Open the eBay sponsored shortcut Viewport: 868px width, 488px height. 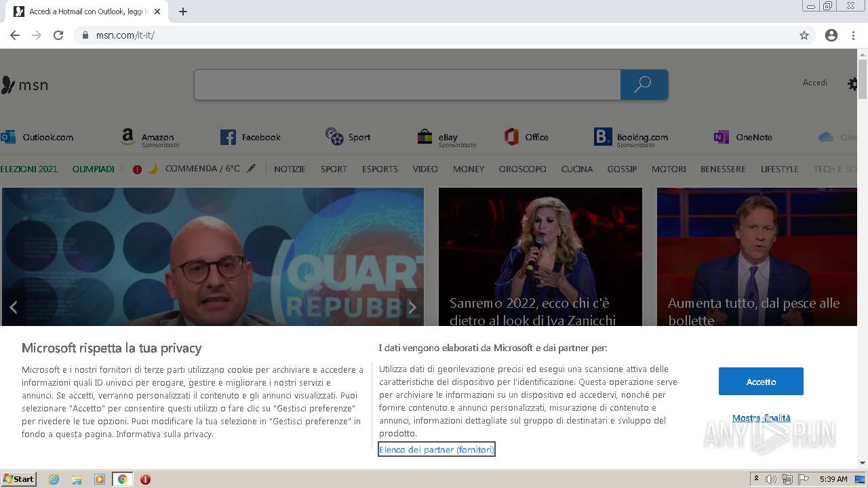pyautogui.click(x=446, y=138)
